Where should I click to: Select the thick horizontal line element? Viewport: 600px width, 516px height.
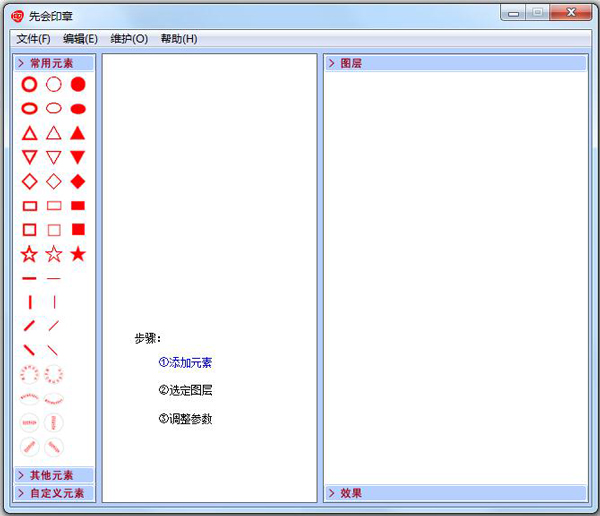pyautogui.click(x=29, y=278)
